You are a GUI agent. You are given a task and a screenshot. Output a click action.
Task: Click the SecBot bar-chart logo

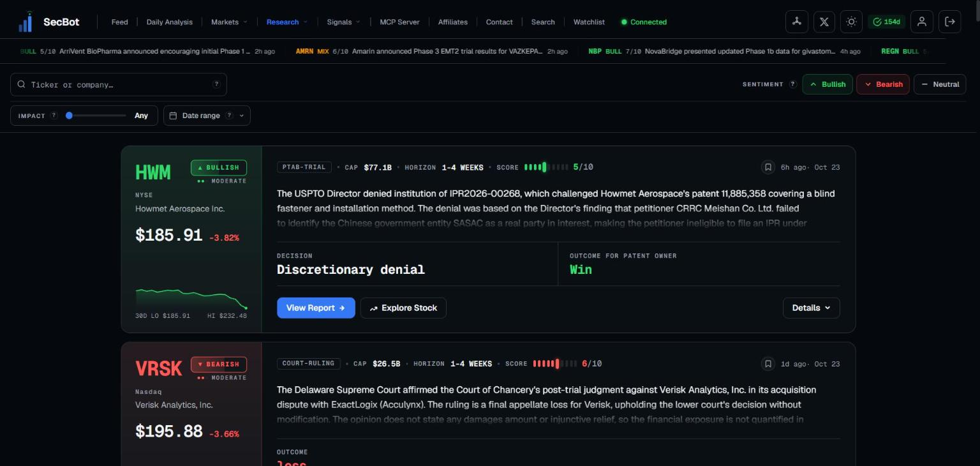coord(26,22)
